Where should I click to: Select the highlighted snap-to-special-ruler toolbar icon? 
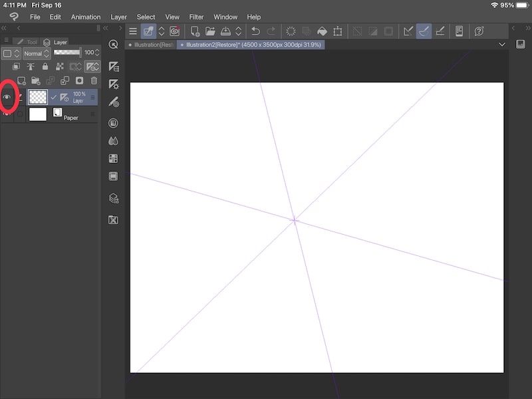[x=424, y=31]
